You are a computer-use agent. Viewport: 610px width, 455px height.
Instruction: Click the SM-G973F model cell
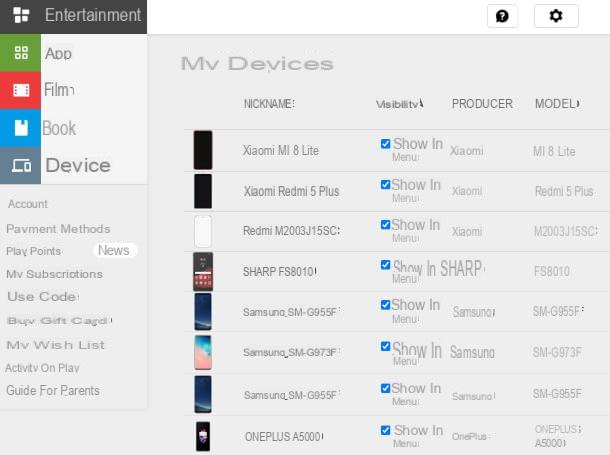(557, 352)
